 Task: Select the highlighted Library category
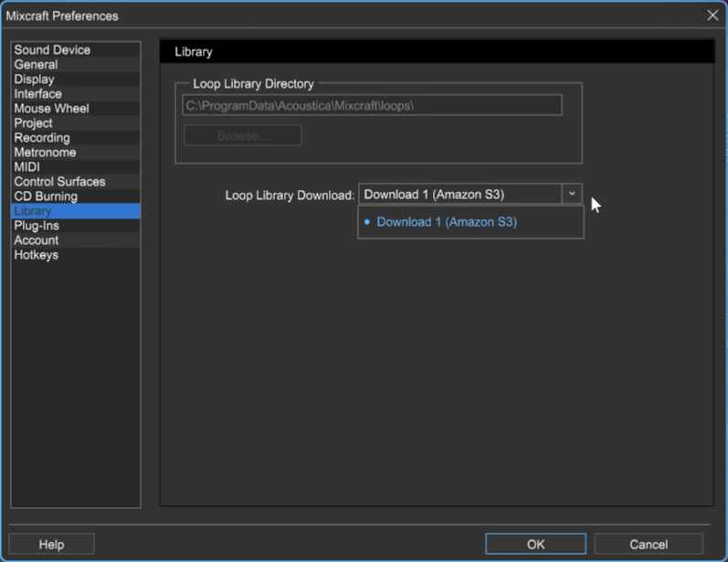[x=76, y=211]
